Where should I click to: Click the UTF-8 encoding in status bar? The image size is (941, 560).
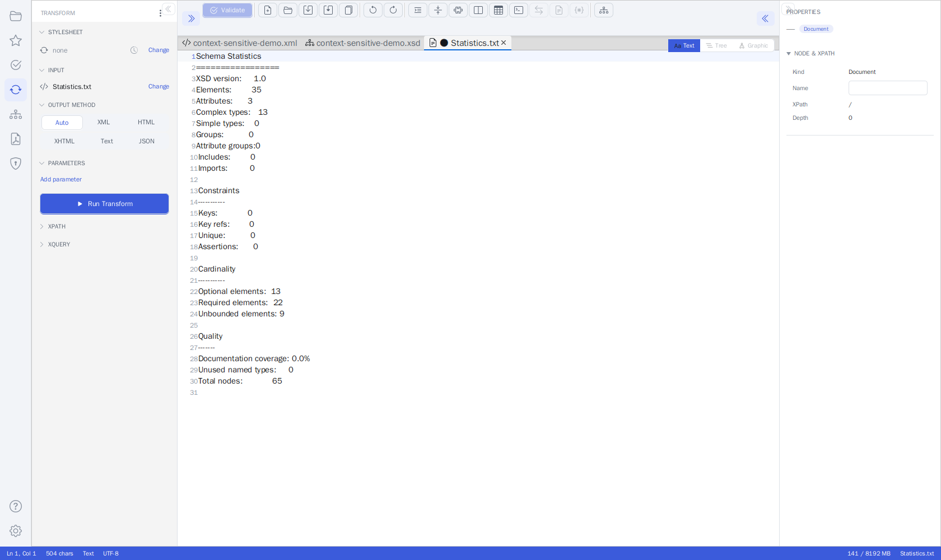click(x=111, y=553)
